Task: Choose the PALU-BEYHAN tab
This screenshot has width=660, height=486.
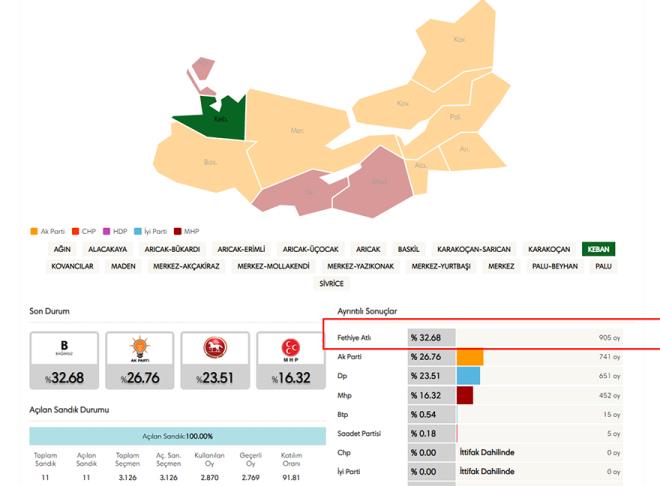Action: pyautogui.click(x=555, y=266)
